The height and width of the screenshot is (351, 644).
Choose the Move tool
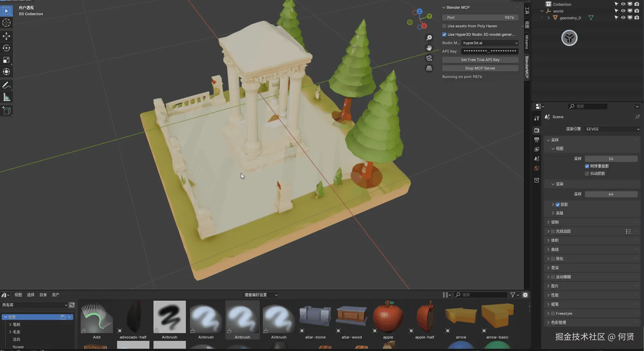coord(6,36)
